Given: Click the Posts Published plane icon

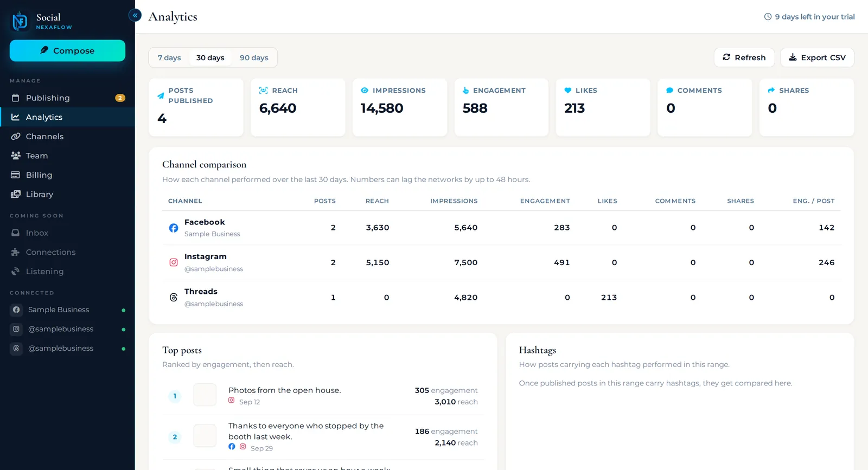Looking at the screenshot, I should point(161,95).
